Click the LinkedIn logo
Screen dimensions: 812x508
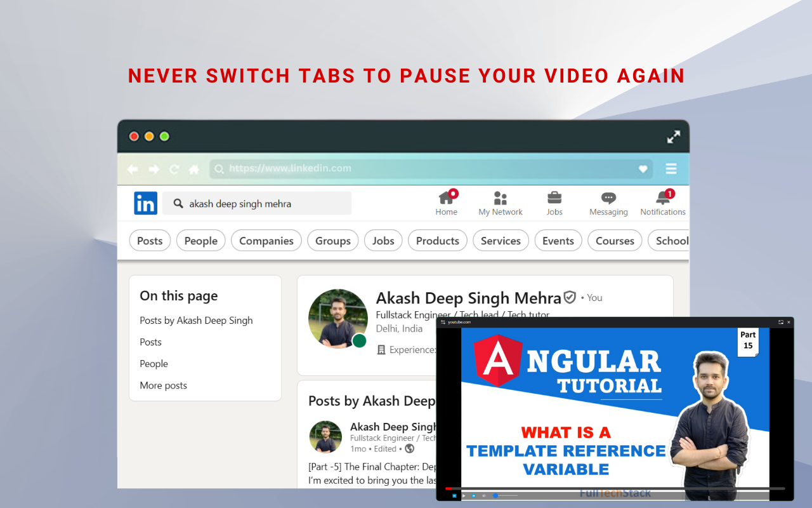pyautogui.click(x=145, y=203)
